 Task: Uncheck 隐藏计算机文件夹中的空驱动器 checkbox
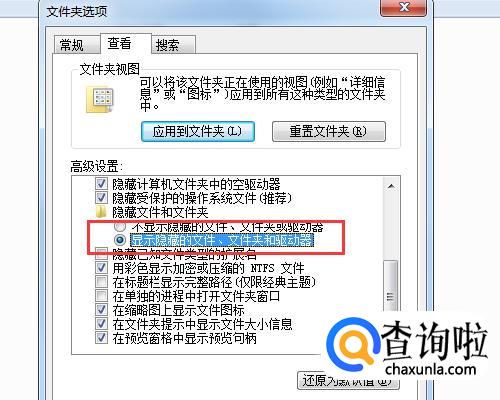coord(101,184)
